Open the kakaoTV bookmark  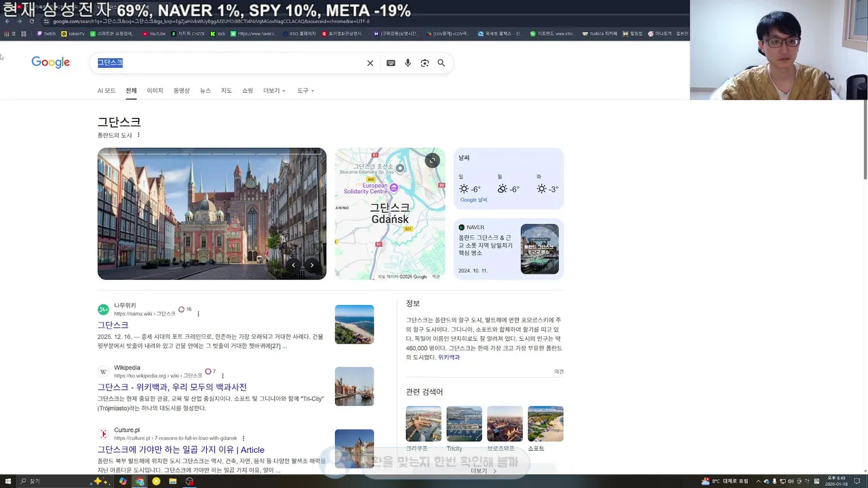click(73, 33)
